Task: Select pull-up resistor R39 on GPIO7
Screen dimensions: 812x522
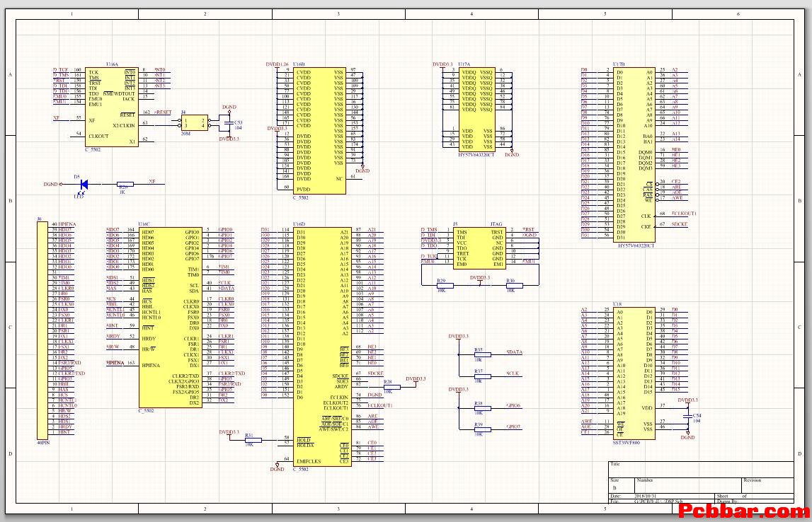Action: (x=482, y=429)
